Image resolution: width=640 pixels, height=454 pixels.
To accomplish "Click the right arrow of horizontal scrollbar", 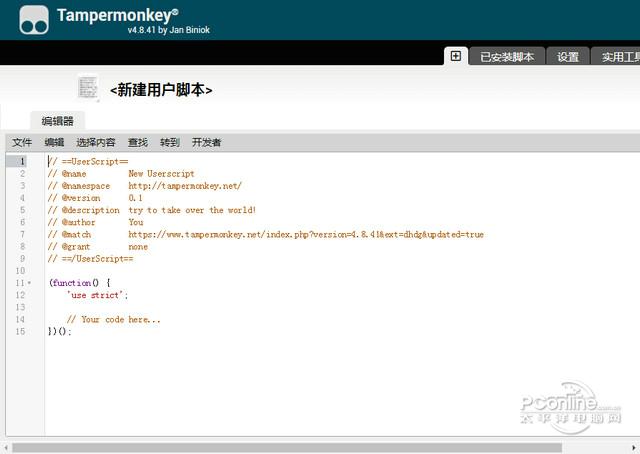I will pos(634,448).
